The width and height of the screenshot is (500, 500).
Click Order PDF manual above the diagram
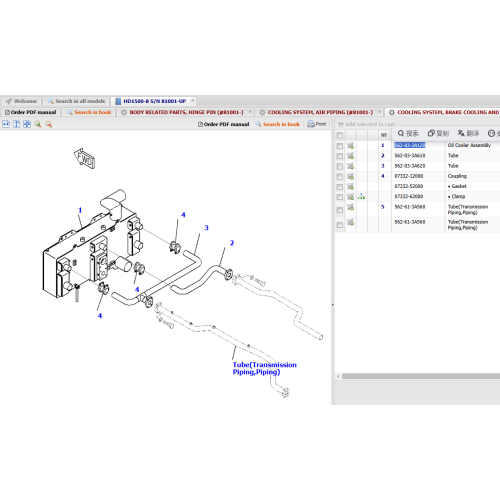[x=223, y=124]
